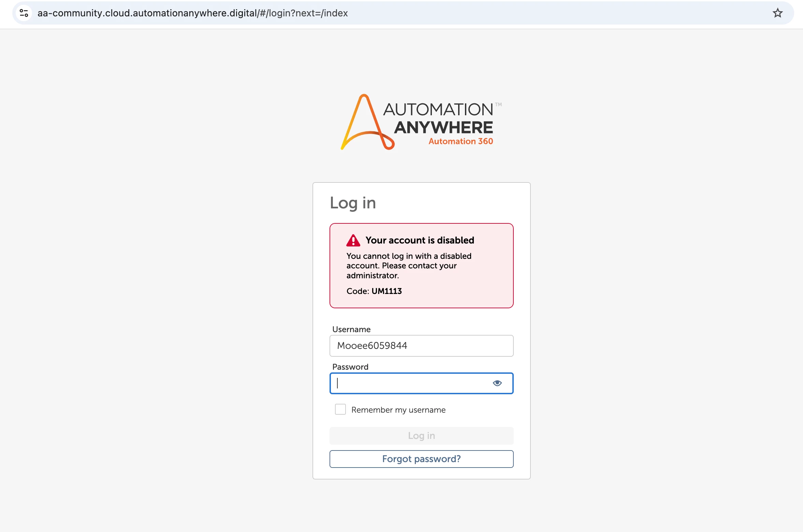This screenshot has height=532, width=803.
Task: Click the 'Remember my username' label
Action: 398,410
